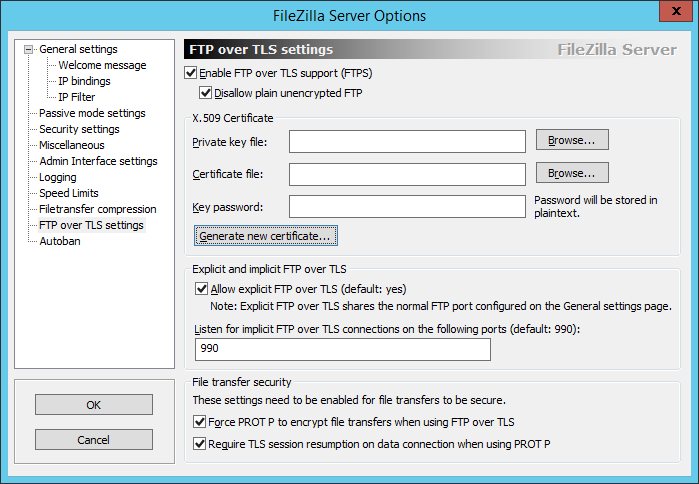The image size is (699, 484).
Task: Toggle Disallow plain unencrypted FTP
Action: coord(206,93)
